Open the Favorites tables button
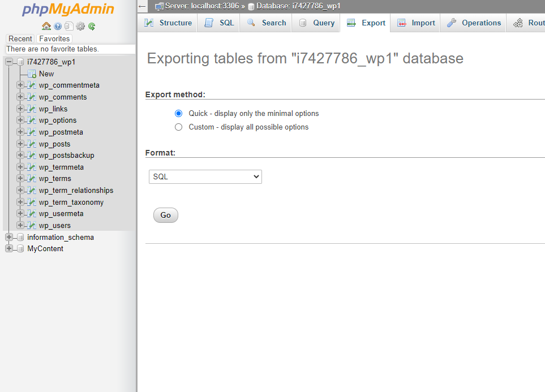The image size is (545, 392). pyautogui.click(x=54, y=38)
